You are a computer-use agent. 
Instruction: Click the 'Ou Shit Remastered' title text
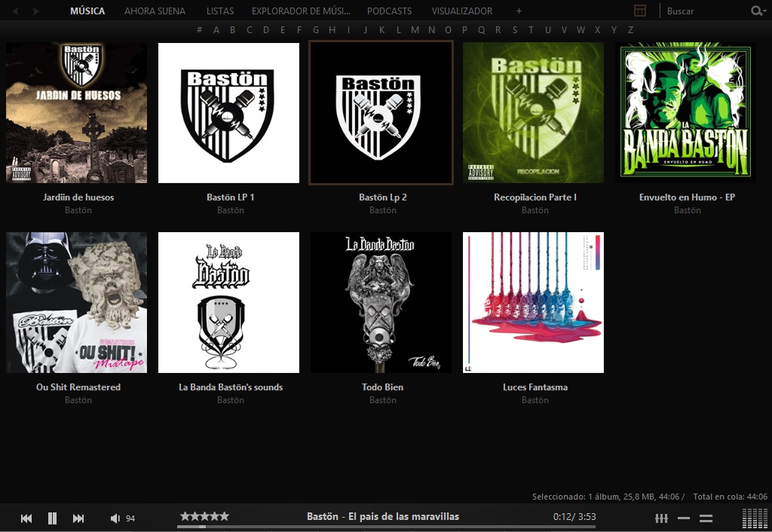pyautogui.click(x=78, y=387)
